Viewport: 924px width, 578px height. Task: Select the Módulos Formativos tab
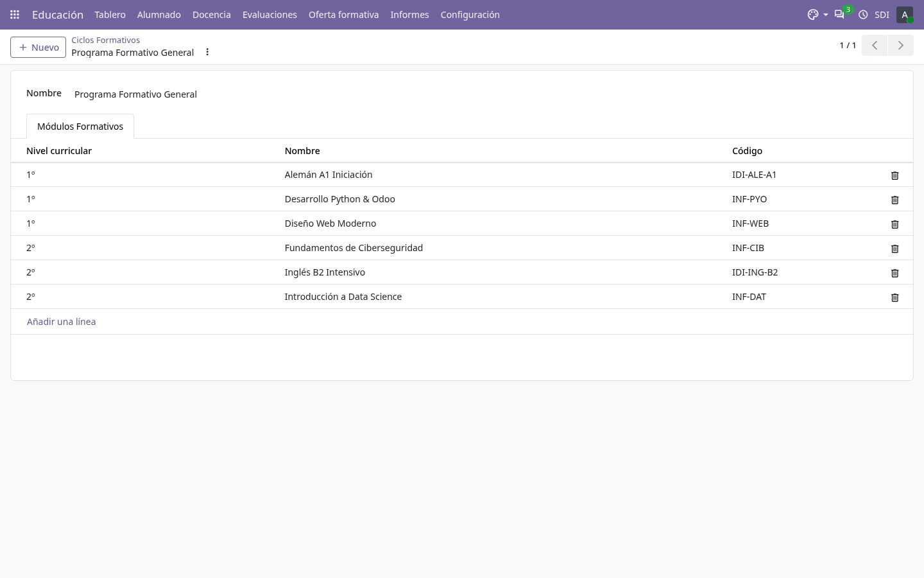coord(80,127)
